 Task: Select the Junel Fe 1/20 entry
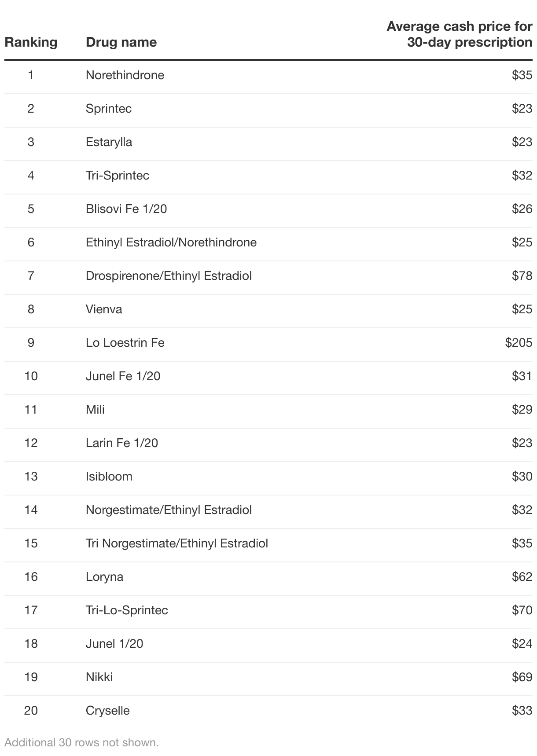[123, 376]
